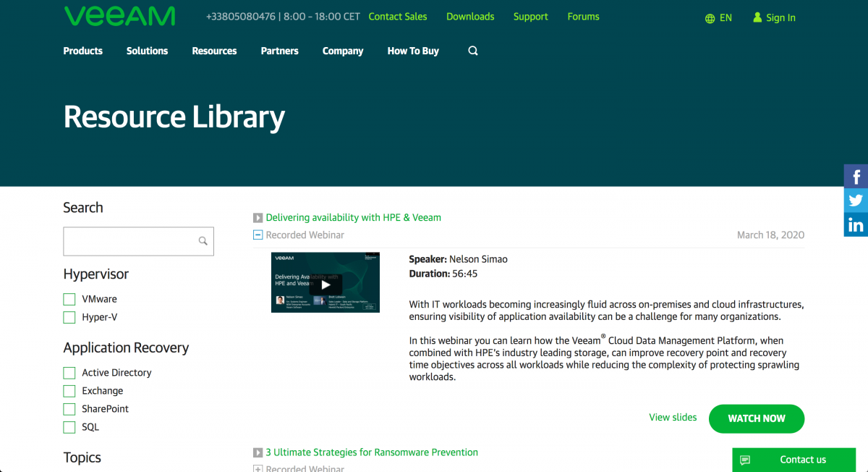Viewport: 868px width, 472px height.
Task: Click the Contact Sales link
Action: click(398, 17)
